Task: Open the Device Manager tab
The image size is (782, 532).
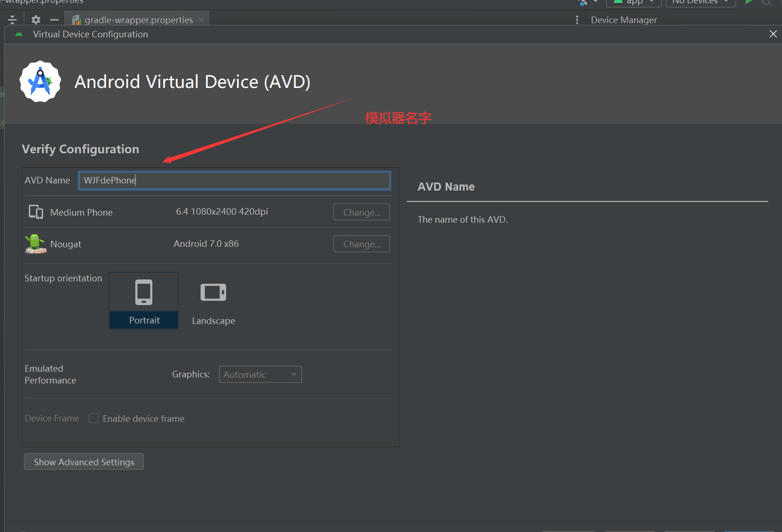Action: 624,20
